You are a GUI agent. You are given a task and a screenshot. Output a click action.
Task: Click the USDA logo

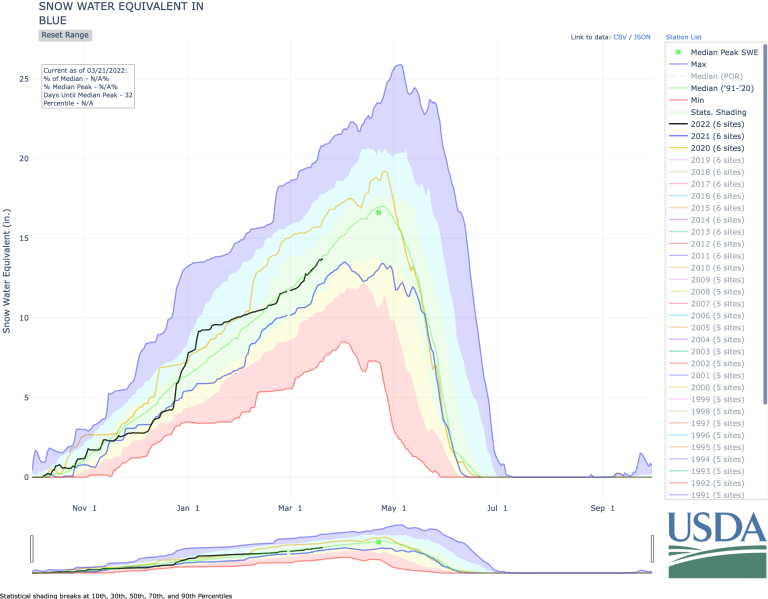717,544
